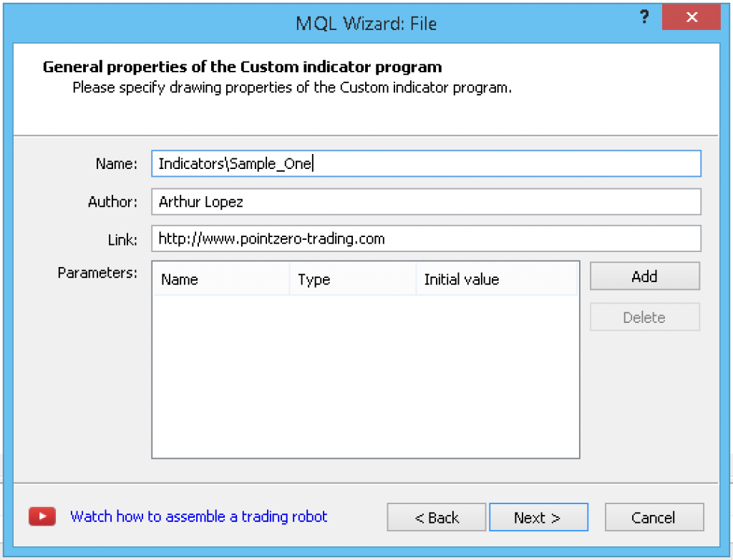This screenshot has width=733, height=560.
Task: Click inside the Name input field
Action: (x=425, y=163)
